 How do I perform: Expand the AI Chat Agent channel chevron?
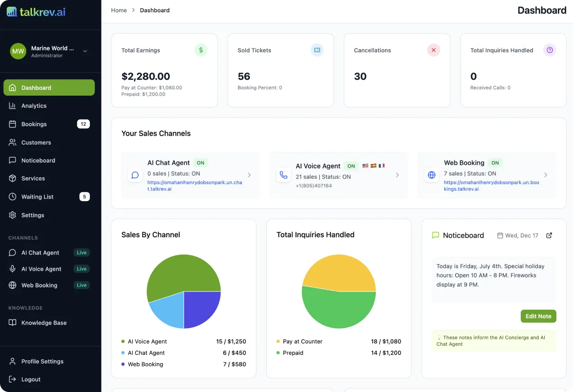tap(249, 175)
